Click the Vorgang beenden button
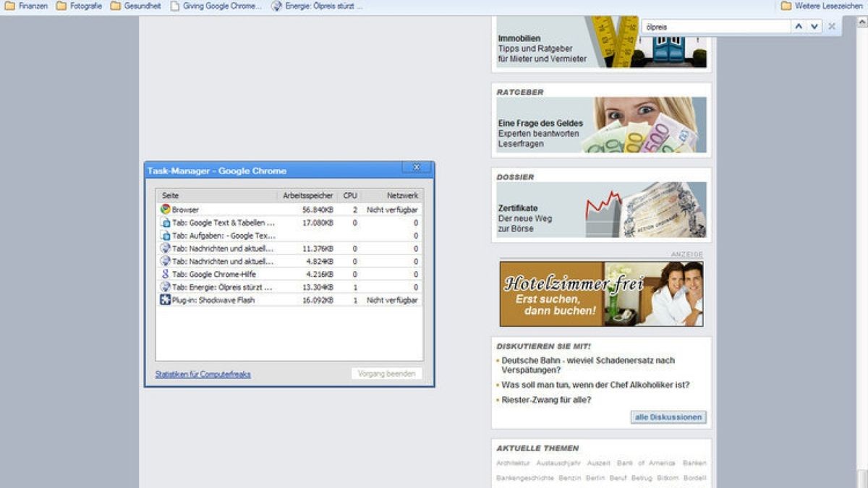 point(388,373)
